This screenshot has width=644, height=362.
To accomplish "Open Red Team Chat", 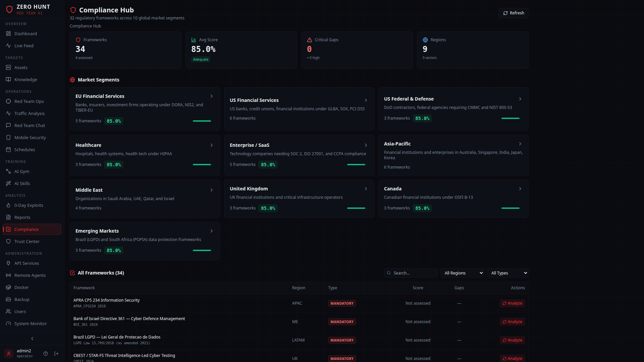I will pyautogui.click(x=30, y=125).
